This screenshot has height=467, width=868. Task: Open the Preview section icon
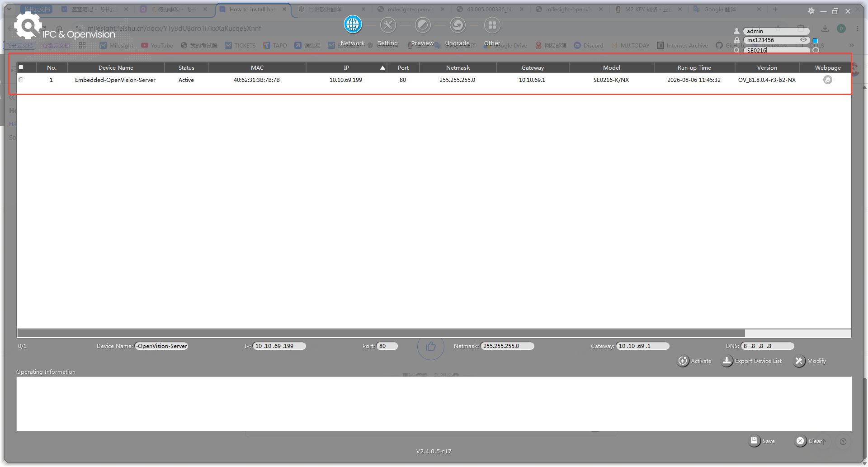coord(423,25)
